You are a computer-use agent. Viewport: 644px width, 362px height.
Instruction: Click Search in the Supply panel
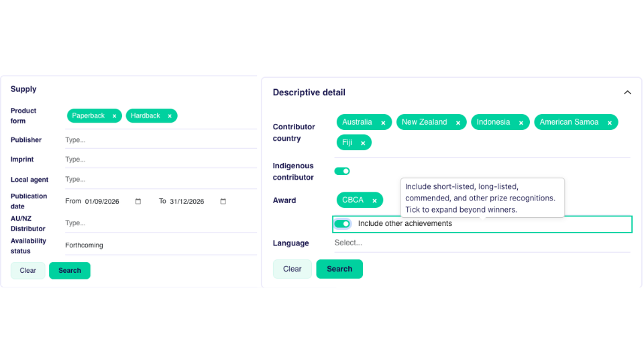coord(70,270)
